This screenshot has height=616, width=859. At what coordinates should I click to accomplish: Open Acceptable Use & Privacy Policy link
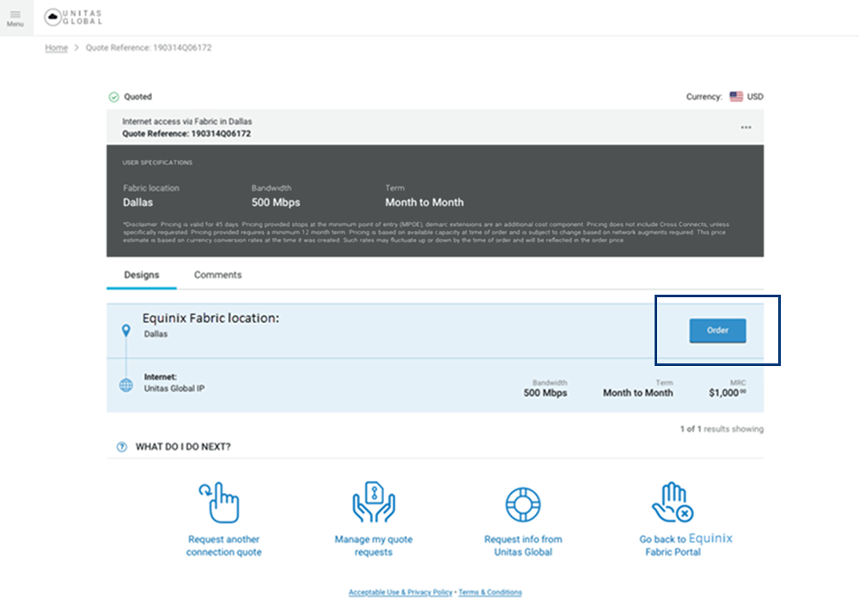pos(400,592)
